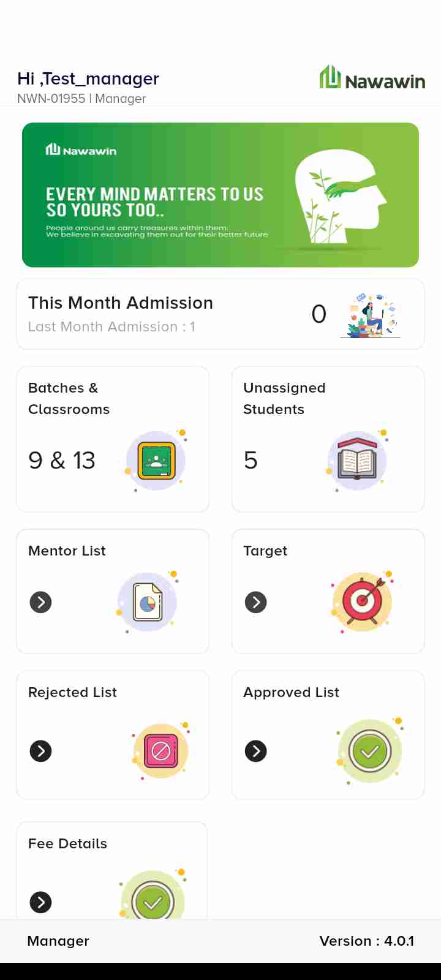Open Approved List arrow button
Screen dimensions: 441x980
[256, 751]
